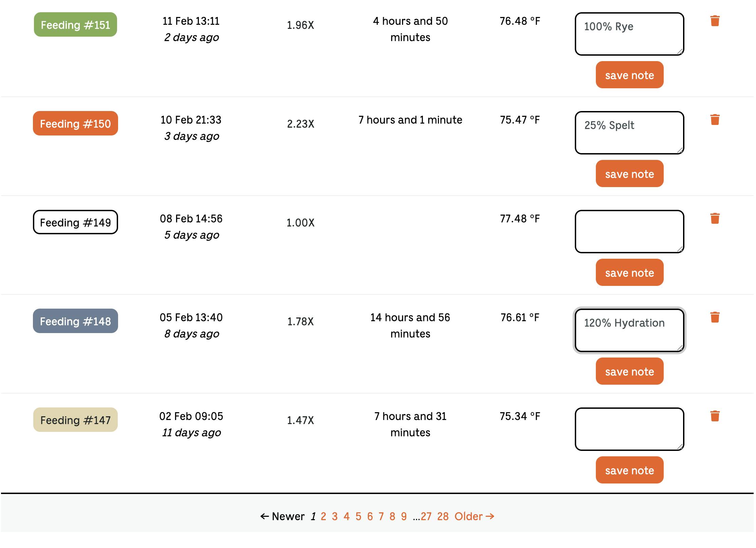The height and width of the screenshot is (548, 756).
Task: Jump to page 28 in pagination
Action: click(x=443, y=516)
